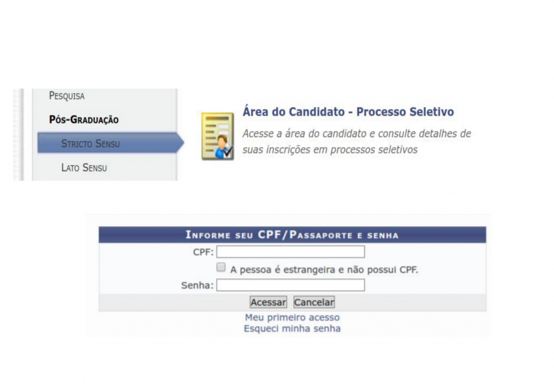Click the Senha field label
This screenshot has height=392, width=554.
coord(197,285)
